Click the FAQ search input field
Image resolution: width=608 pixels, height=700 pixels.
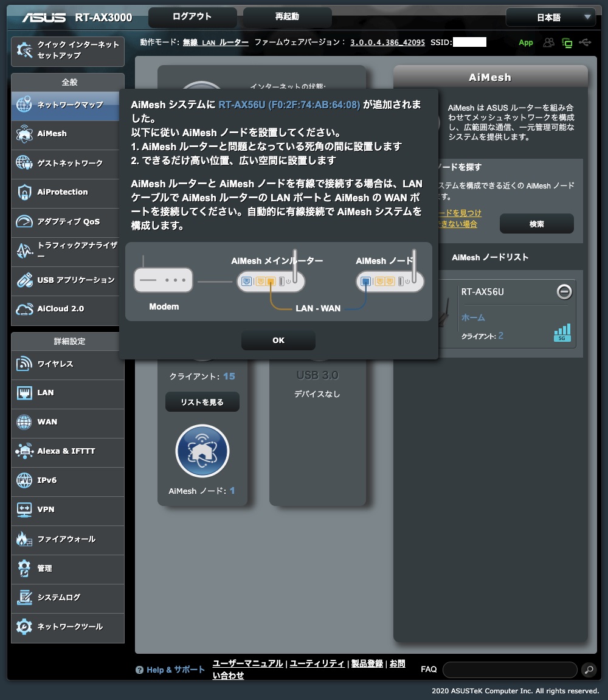[x=510, y=670]
